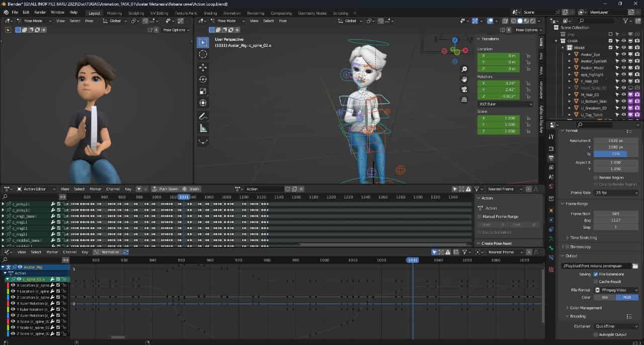
Task: Open the Frame Rate 25 fps dropdown
Action: pyautogui.click(x=616, y=192)
